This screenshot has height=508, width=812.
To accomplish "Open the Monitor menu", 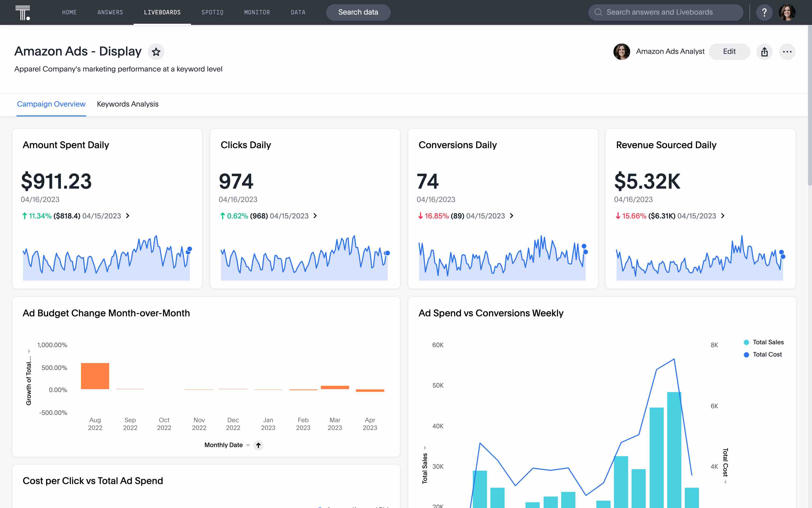I will coord(257,12).
